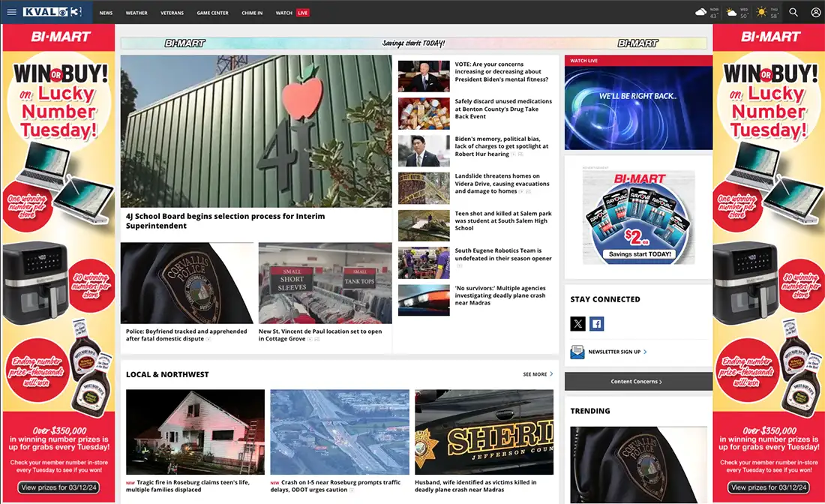Click the burned house fire image

click(x=195, y=432)
